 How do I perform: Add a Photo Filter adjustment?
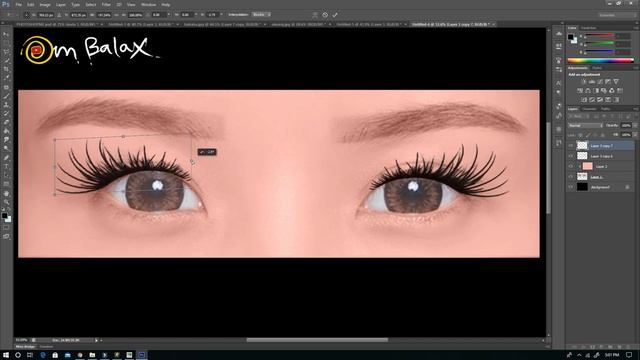point(604,91)
